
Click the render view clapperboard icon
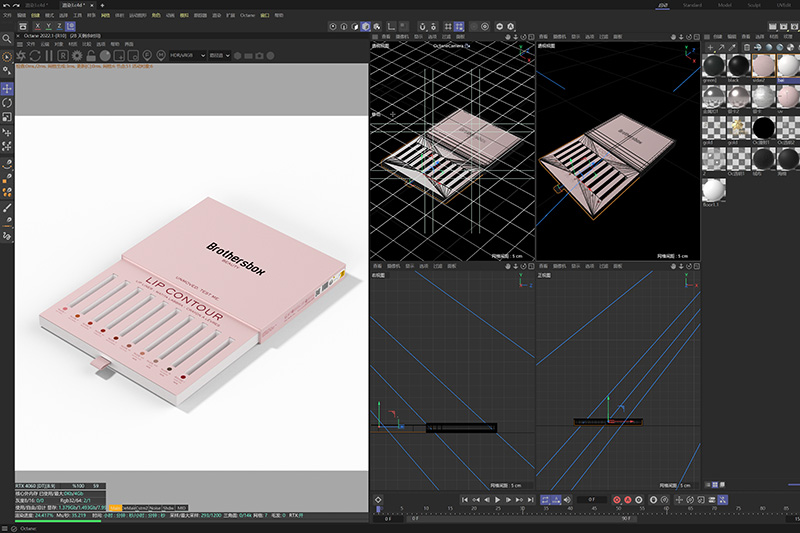click(772, 26)
